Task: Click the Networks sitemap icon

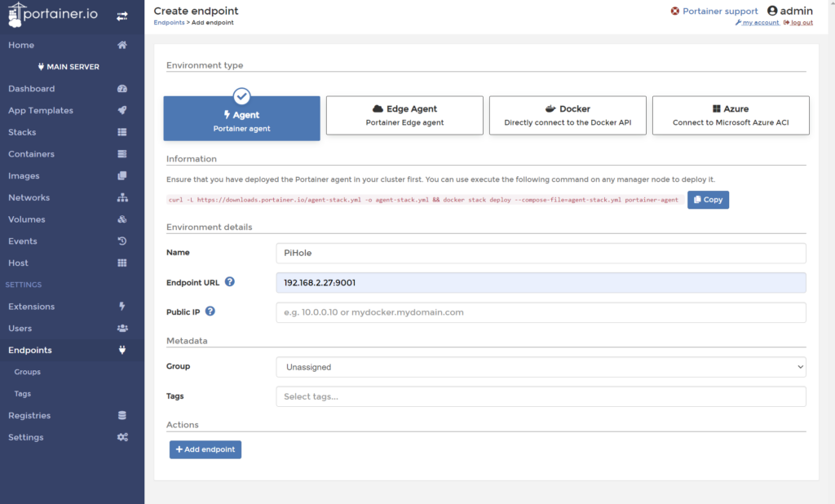Action: [122, 197]
